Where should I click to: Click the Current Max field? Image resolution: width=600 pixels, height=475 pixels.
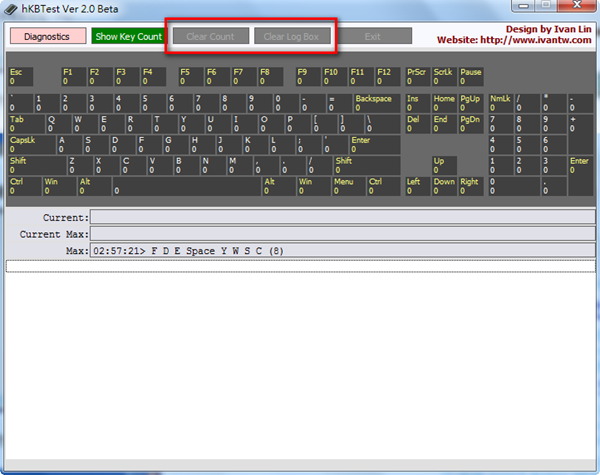pyautogui.click(x=340, y=233)
